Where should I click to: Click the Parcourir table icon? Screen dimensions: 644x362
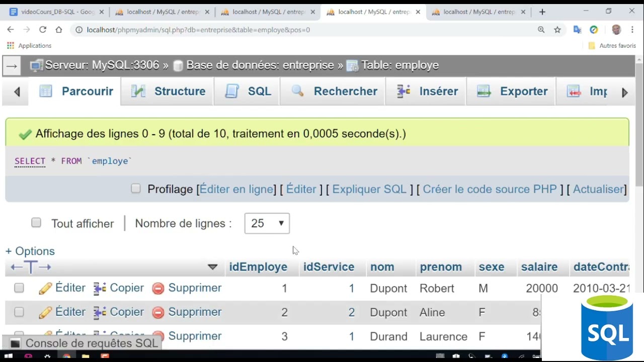point(46,91)
